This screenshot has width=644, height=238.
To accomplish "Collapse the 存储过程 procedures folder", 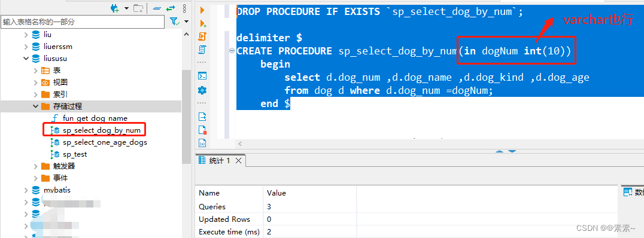I will (x=36, y=106).
